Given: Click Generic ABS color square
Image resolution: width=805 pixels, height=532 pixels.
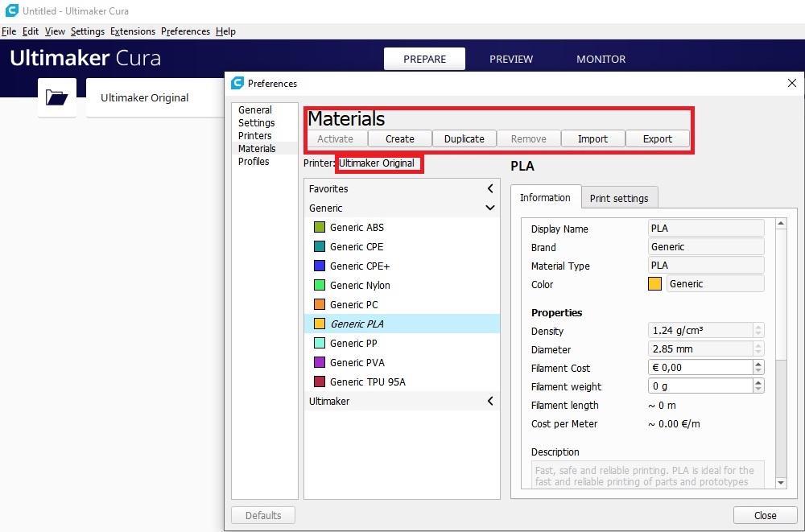Looking at the screenshot, I should click(x=320, y=228).
